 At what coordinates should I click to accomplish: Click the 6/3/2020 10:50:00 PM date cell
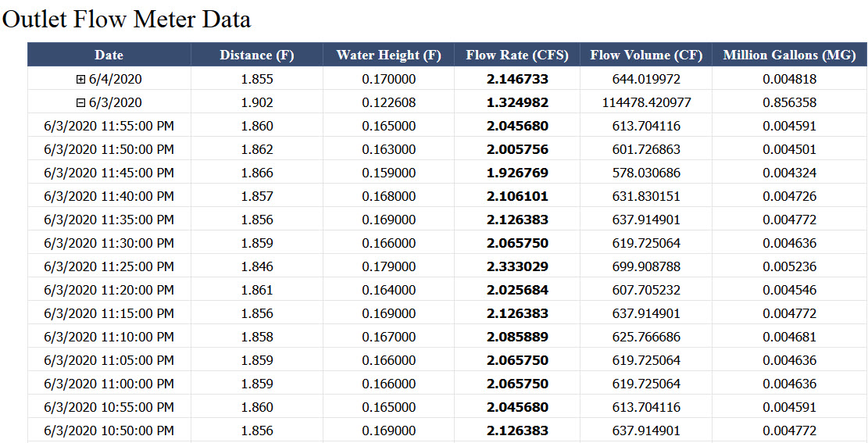point(109,430)
